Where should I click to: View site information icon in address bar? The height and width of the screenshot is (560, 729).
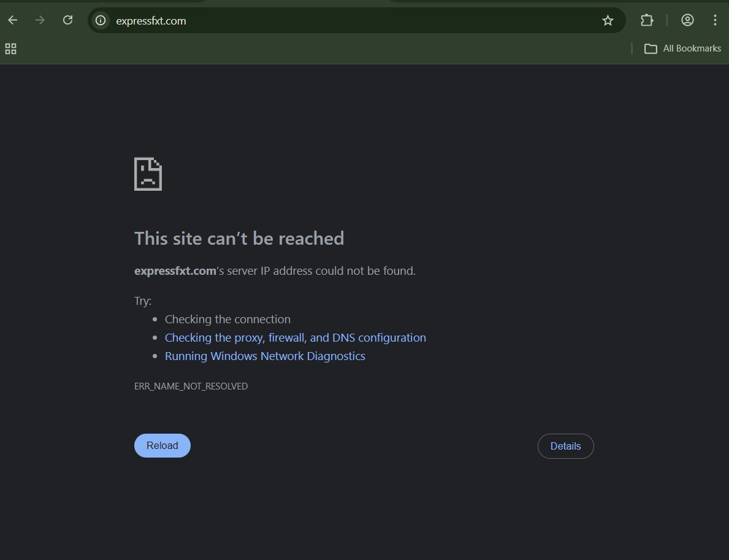click(101, 20)
